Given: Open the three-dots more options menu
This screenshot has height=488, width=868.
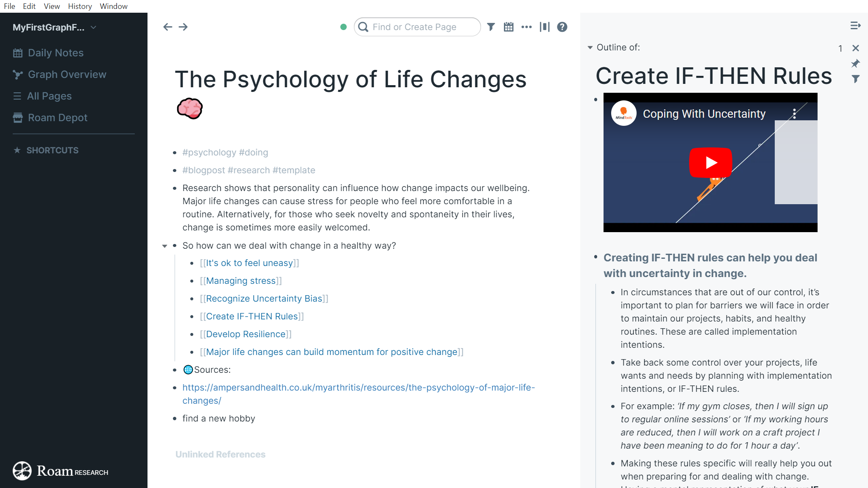Looking at the screenshot, I should [526, 27].
